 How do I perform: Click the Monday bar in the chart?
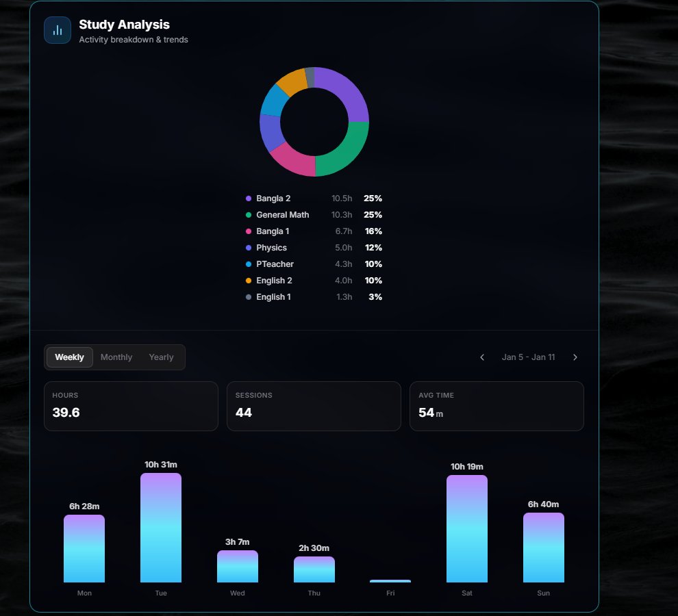(84, 548)
